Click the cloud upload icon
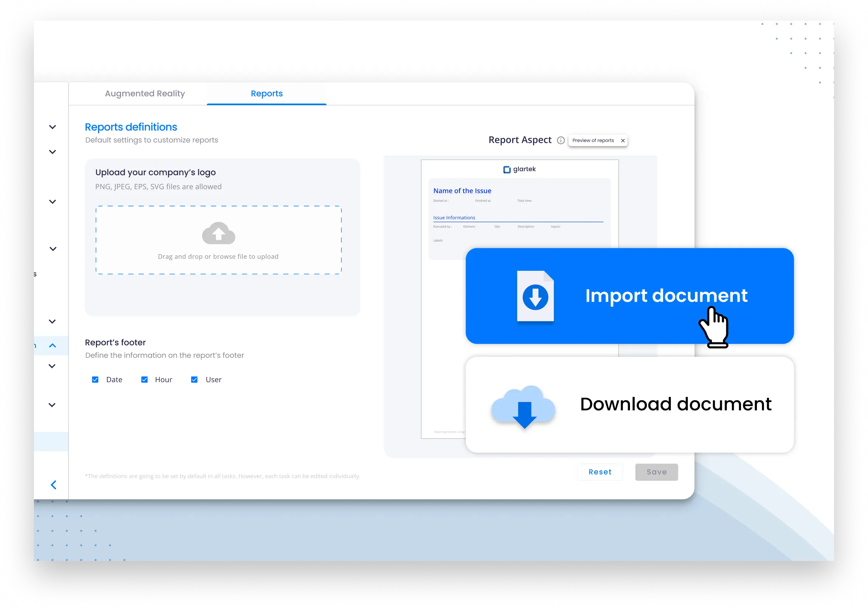Viewport: 868px width, 608px height. tap(218, 233)
